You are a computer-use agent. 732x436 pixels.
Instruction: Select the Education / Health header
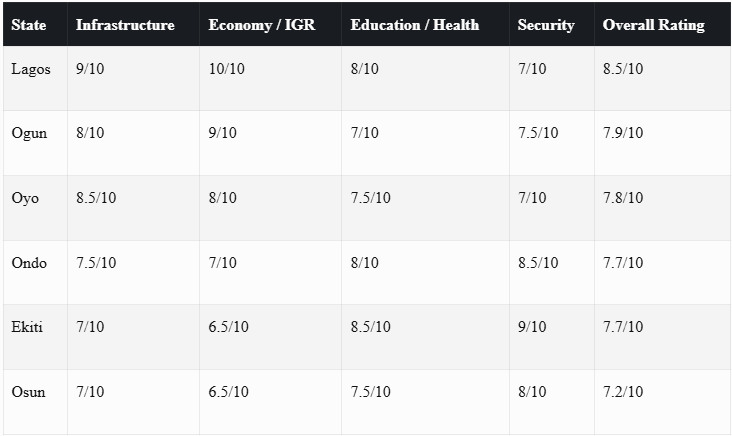pos(415,25)
